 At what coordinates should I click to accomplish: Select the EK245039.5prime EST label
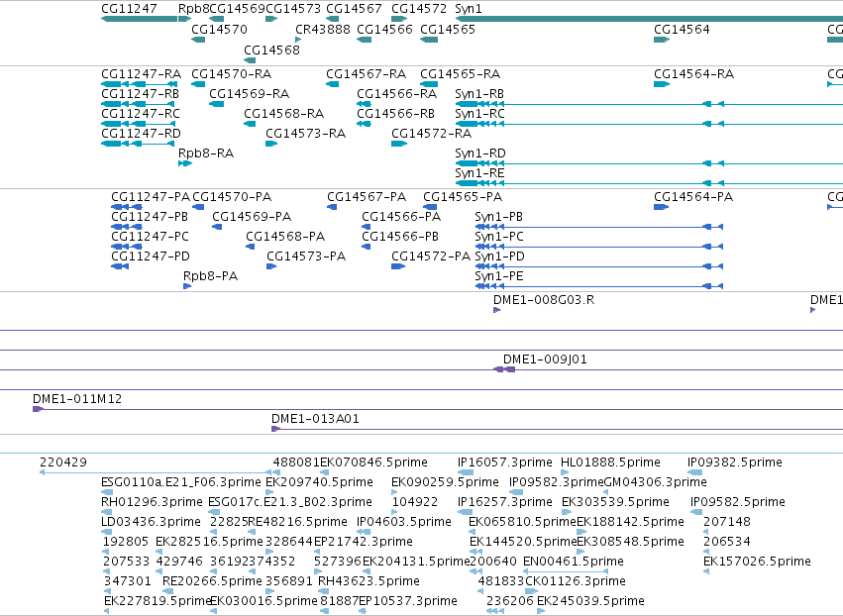click(x=590, y=601)
